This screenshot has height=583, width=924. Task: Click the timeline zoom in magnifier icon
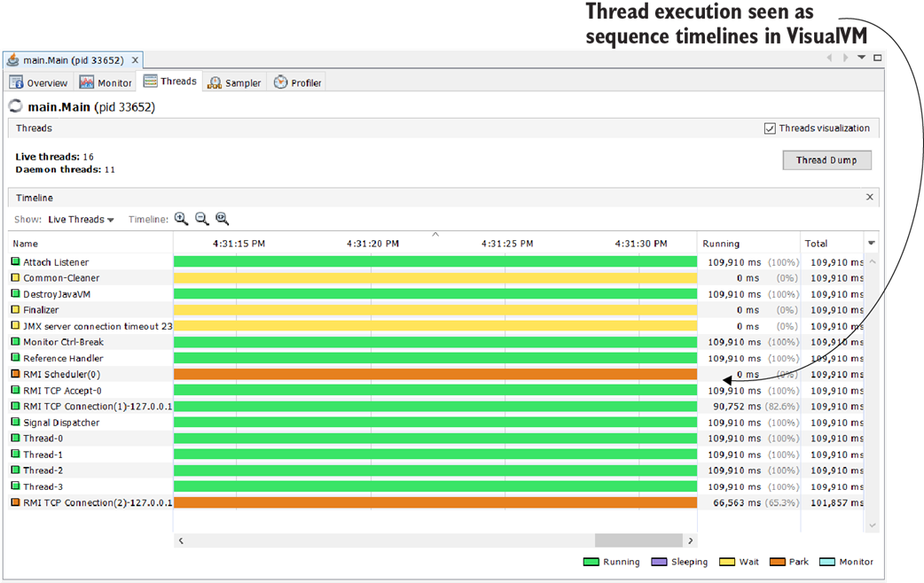pos(181,219)
